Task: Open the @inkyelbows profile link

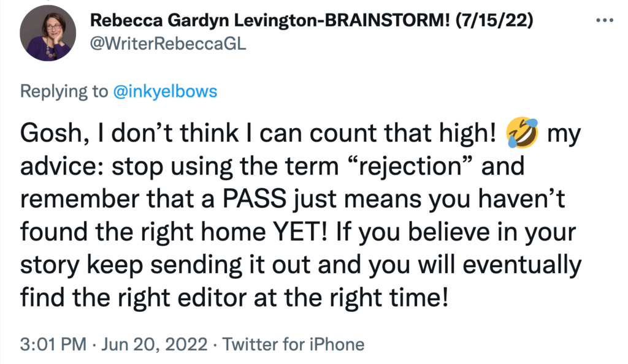Action: (165, 91)
